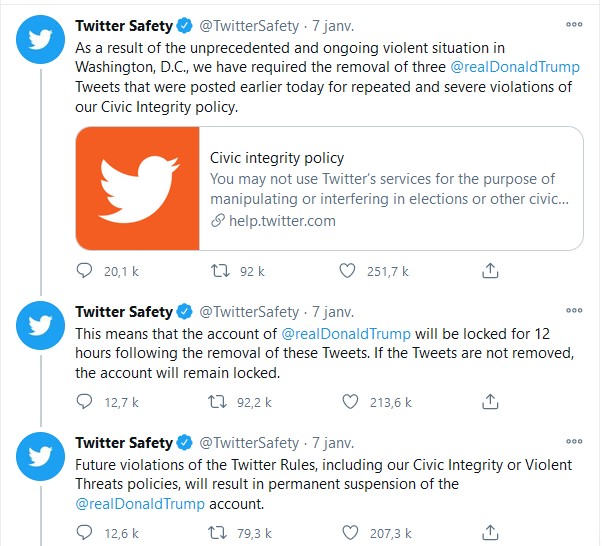Share the first tweet about Washington, D.C.
This screenshot has height=546, width=602.
(490, 270)
